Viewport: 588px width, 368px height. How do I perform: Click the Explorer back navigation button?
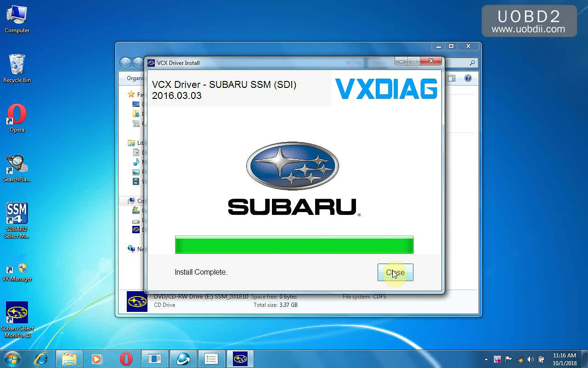125,63
